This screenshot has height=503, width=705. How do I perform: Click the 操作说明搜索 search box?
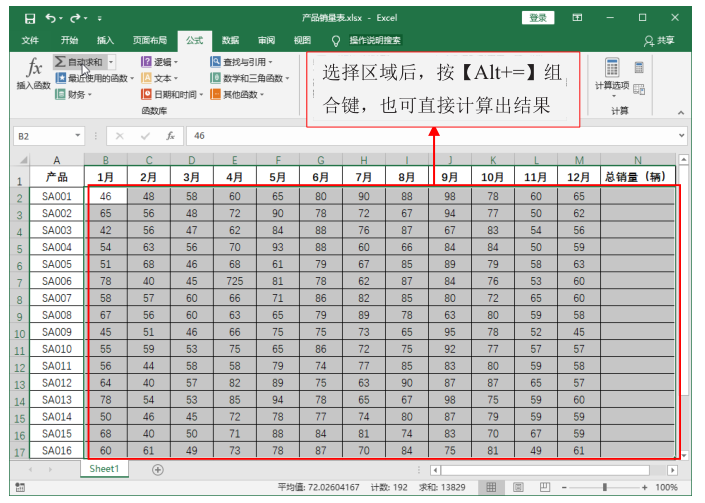375,40
